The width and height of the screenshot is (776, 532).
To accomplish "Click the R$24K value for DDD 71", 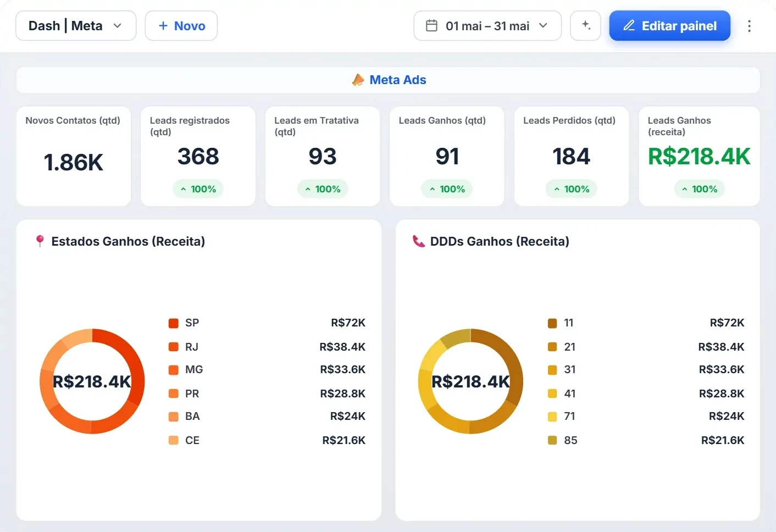I will tap(727, 417).
